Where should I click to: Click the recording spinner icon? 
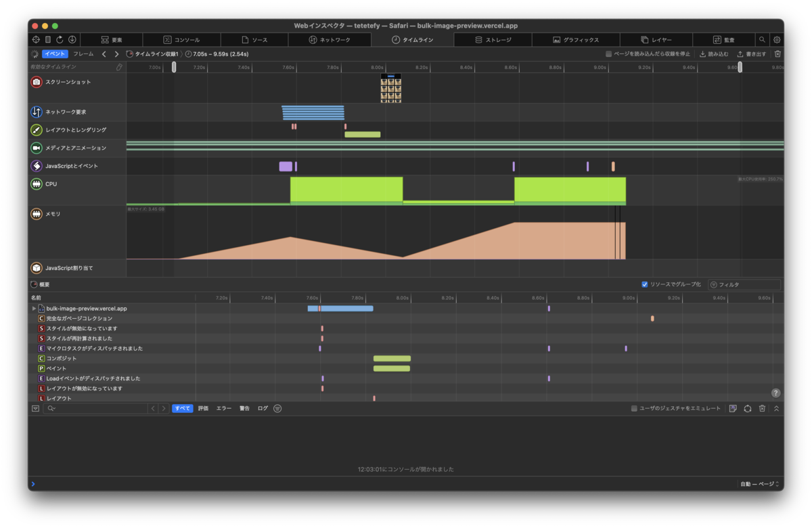click(35, 53)
